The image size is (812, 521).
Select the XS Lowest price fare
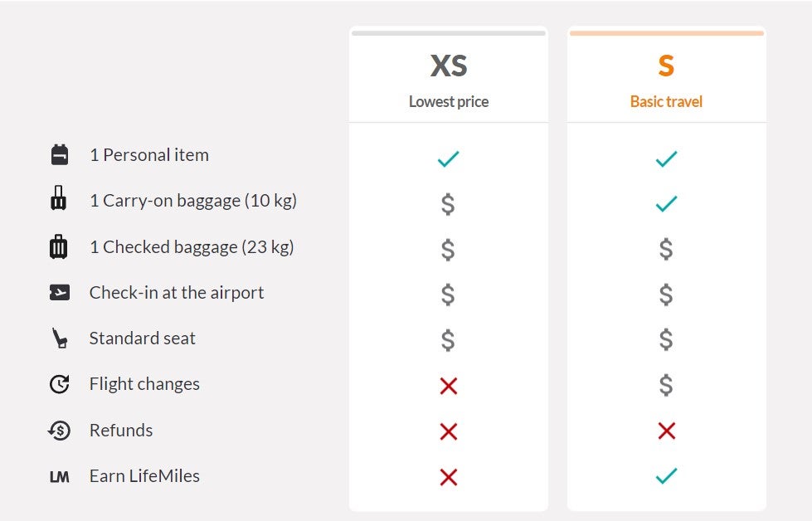(x=449, y=76)
